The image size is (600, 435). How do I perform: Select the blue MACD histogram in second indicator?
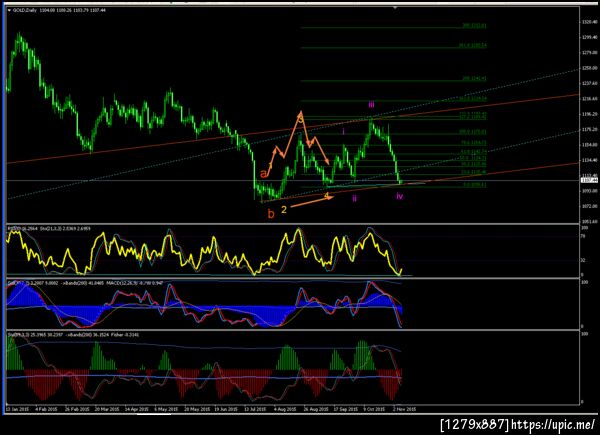tap(204, 308)
